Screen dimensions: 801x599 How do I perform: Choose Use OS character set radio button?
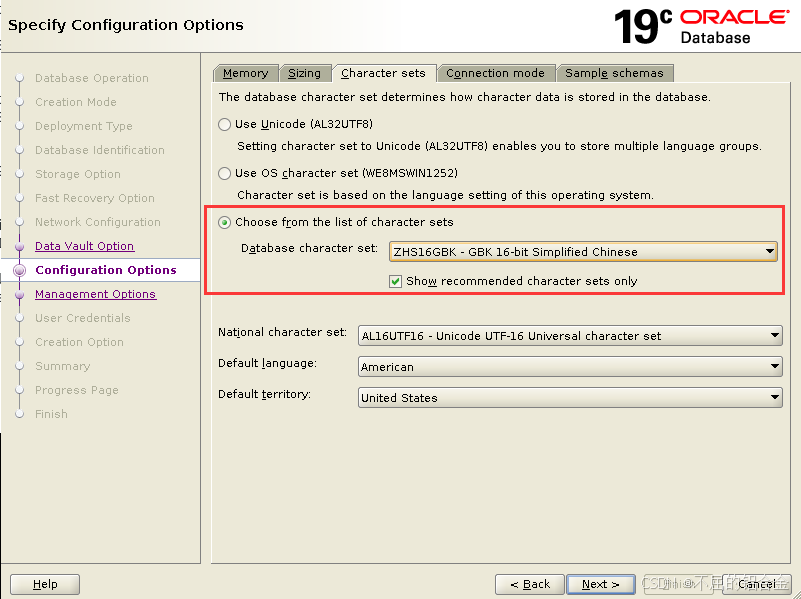tap(224, 173)
